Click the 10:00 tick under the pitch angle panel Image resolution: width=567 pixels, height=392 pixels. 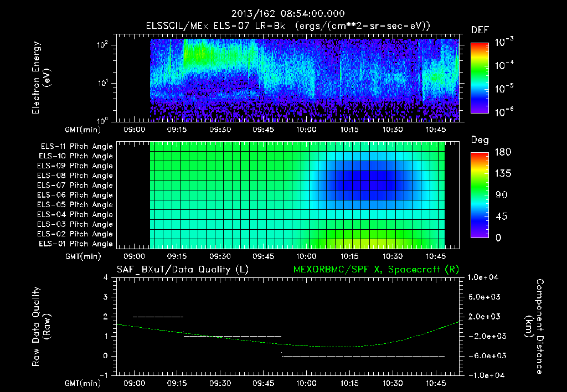coord(306,257)
